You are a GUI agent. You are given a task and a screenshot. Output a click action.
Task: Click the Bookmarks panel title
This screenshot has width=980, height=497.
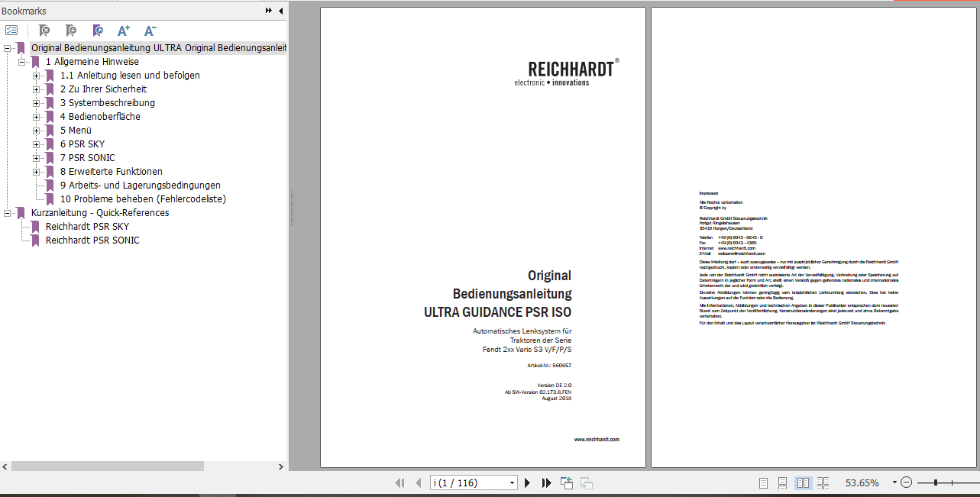tap(24, 11)
